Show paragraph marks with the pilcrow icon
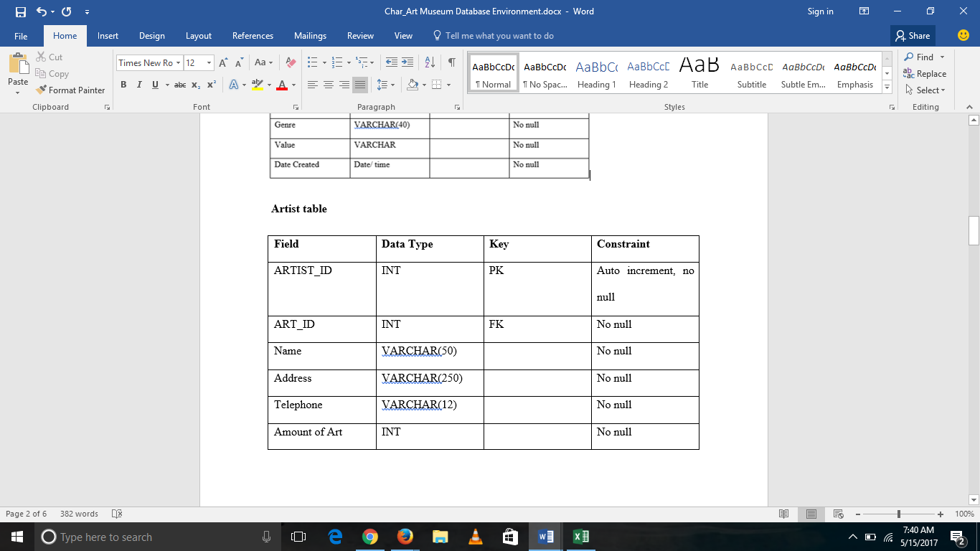This screenshot has height=551, width=980. (451, 62)
